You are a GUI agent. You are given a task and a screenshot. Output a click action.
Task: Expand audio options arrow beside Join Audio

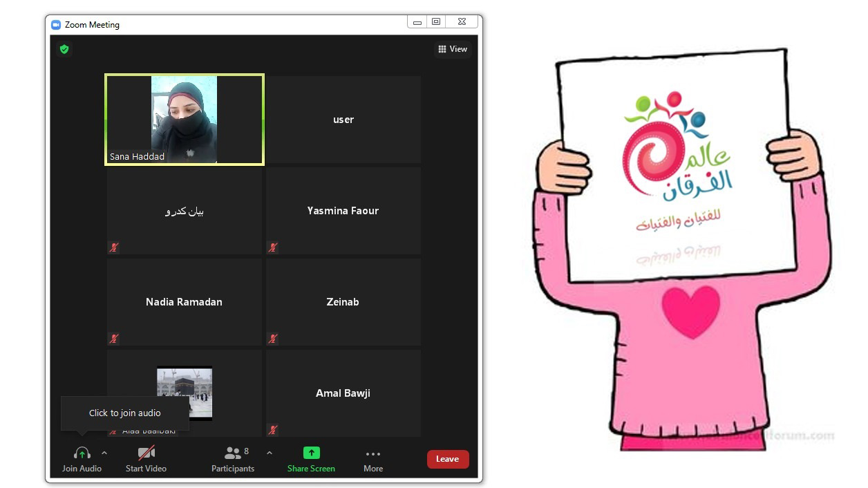point(104,453)
